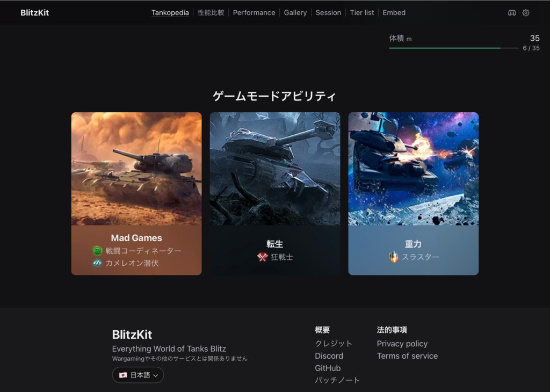Image resolution: width=550 pixels, height=392 pixels.
Task: Open the Tier list tab
Action: [x=362, y=13]
